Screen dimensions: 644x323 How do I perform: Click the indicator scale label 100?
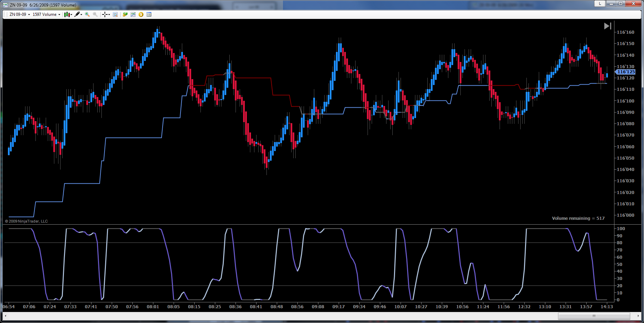pyautogui.click(x=621, y=229)
